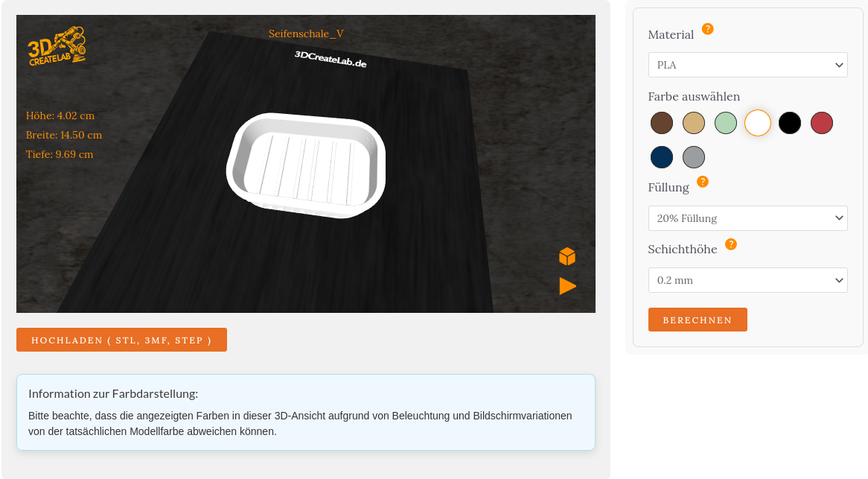Pick the light green color swatch
This screenshot has height=479, width=868.
coord(726,123)
